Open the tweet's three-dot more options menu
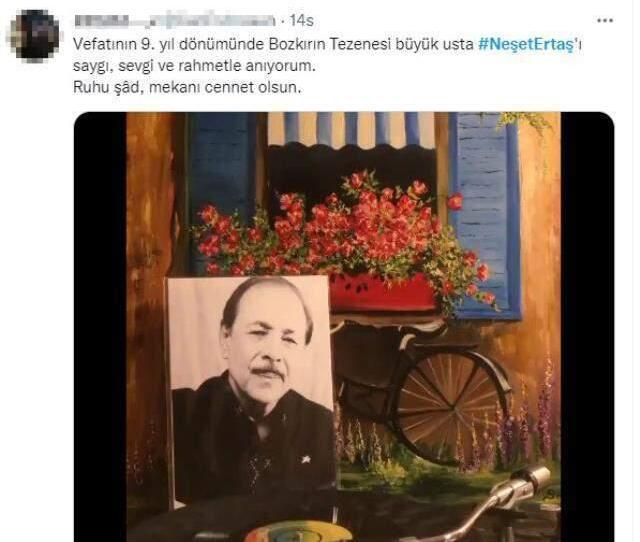The width and height of the screenshot is (640, 542). [x=604, y=20]
